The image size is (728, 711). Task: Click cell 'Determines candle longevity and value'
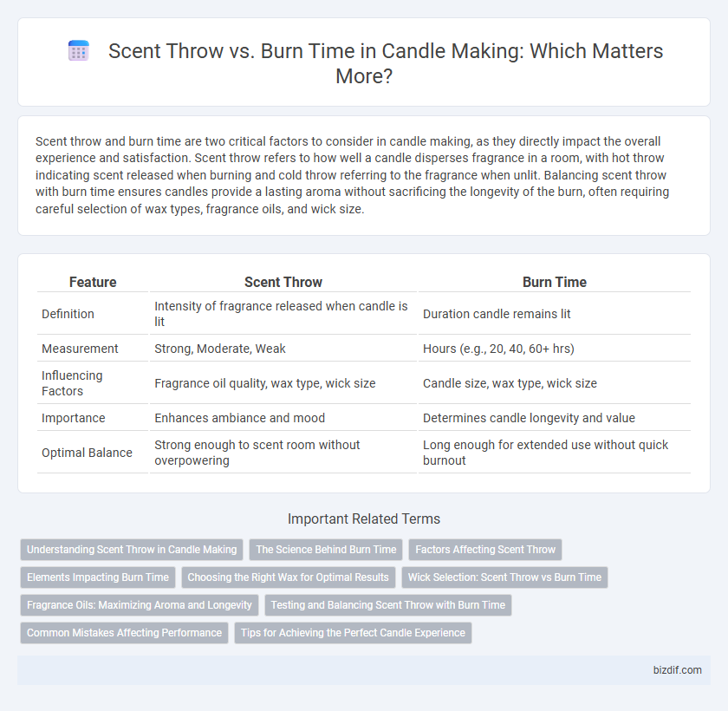[x=555, y=418]
